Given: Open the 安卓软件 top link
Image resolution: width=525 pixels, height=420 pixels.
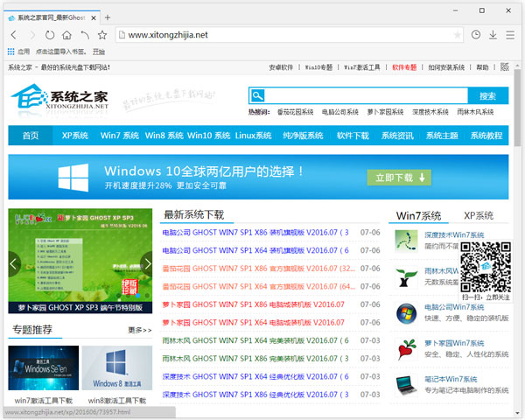Looking at the screenshot, I should click(281, 67).
